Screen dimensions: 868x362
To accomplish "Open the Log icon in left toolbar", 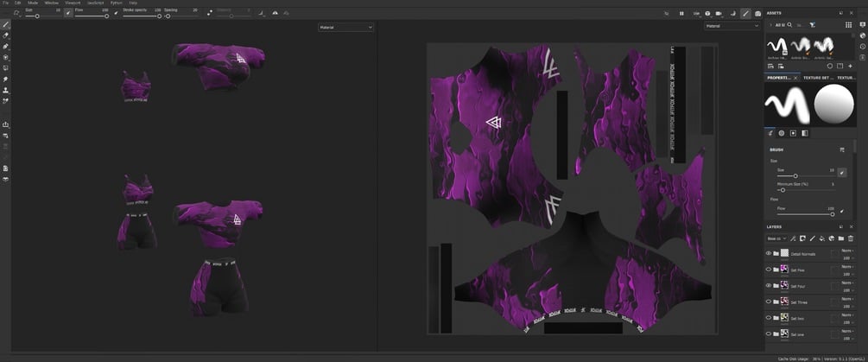I will 5,168.
